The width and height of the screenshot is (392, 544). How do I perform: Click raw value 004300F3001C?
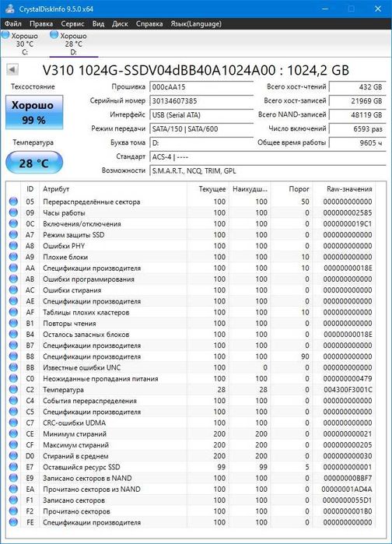pyautogui.click(x=348, y=390)
